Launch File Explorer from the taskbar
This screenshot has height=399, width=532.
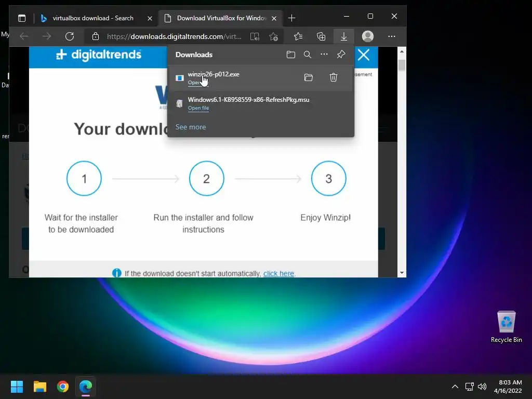39,387
